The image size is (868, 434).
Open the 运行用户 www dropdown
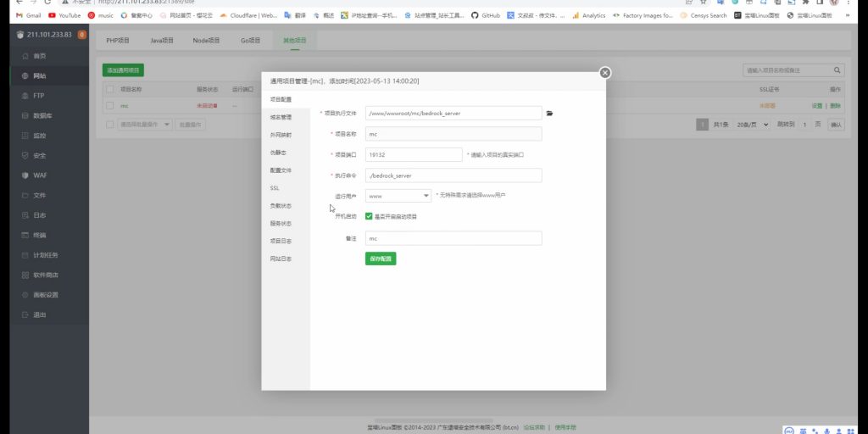click(x=398, y=196)
